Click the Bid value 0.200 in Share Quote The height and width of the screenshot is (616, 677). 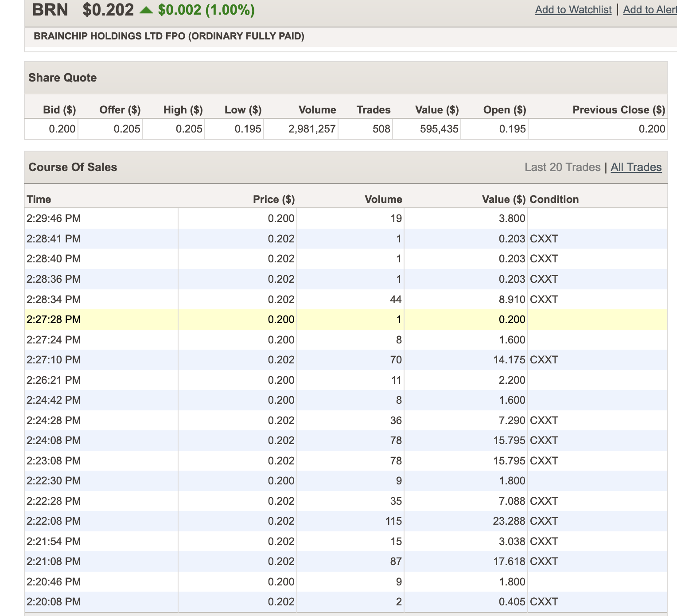coord(62,129)
